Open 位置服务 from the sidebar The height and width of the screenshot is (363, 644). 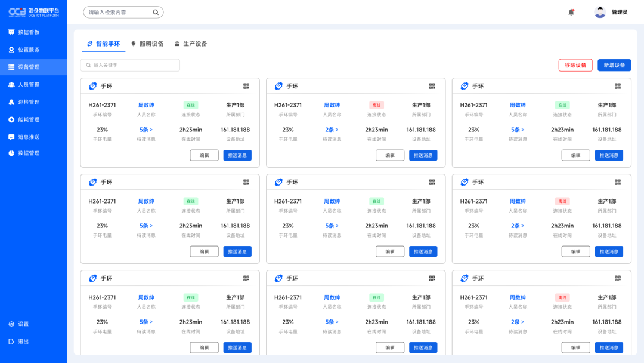coord(29,50)
